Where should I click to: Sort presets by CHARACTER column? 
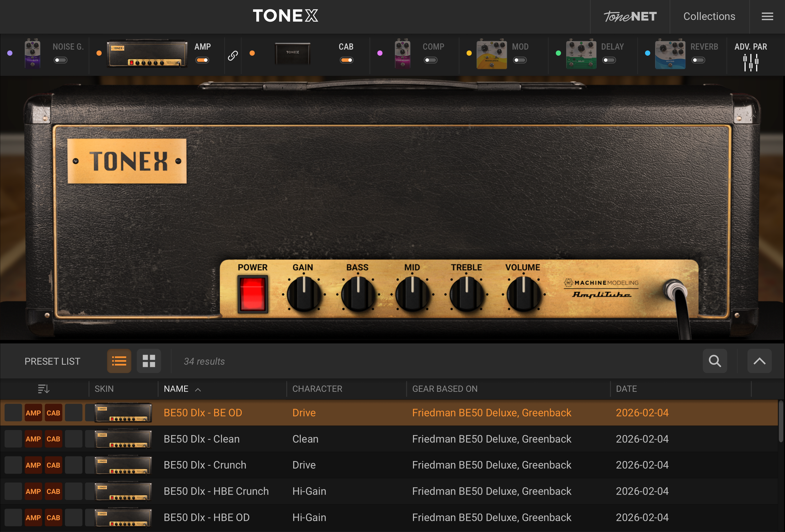click(x=317, y=389)
